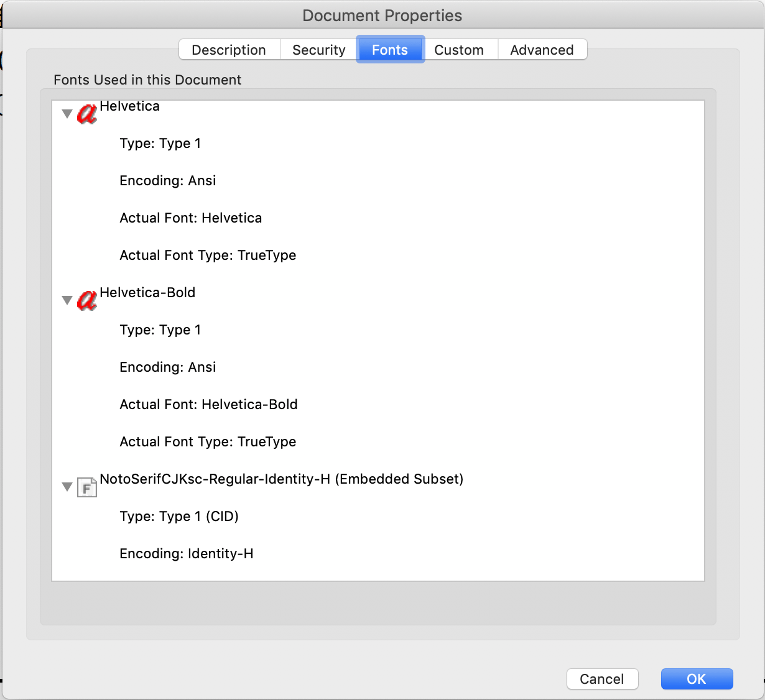The image size is (765, 700).
Task: Collapse the NotoSerifCJKsc-Regular-Identity-H entry
Action: point(67,487)
